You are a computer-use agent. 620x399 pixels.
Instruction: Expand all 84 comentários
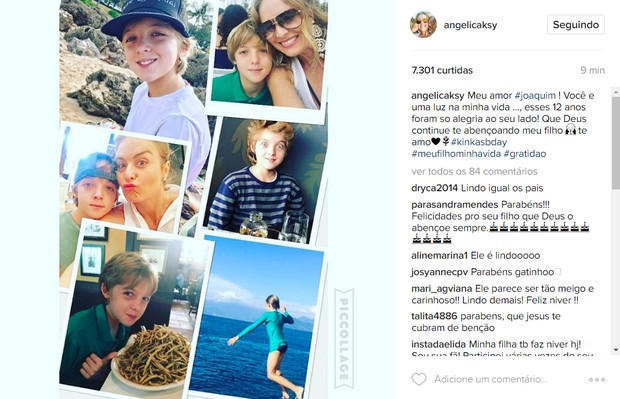(x=474, y=172)
